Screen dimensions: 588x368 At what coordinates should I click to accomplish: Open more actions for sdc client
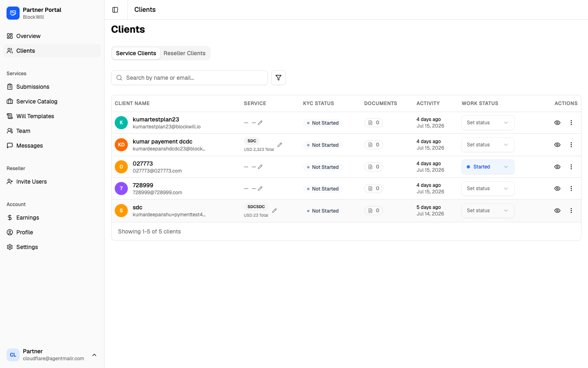(x=571, y=211)
